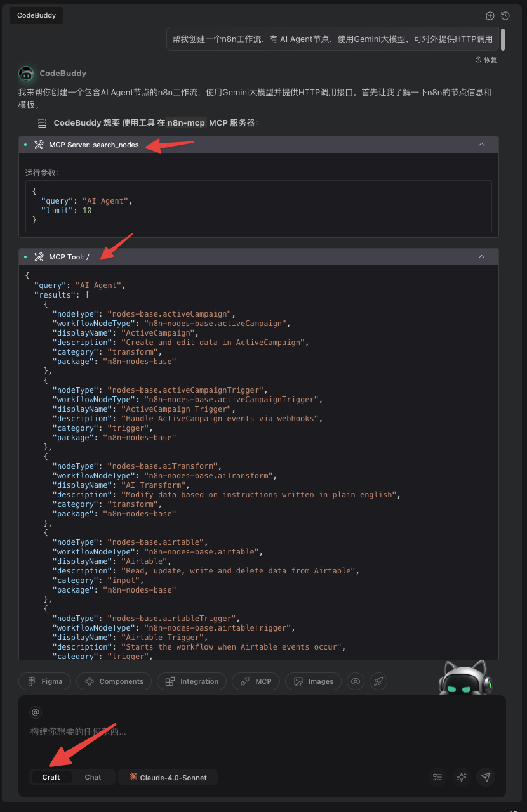527x812 pixels.
Task: Click the @ mention icon
Action: pyautogui.click(x=36, y=712)
